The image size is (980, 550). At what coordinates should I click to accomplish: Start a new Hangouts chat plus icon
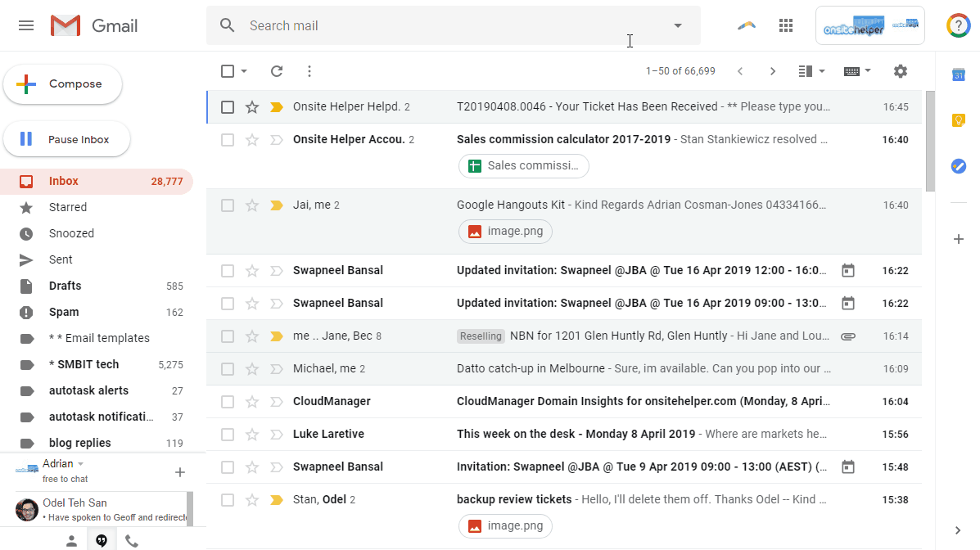coord(180,472)
